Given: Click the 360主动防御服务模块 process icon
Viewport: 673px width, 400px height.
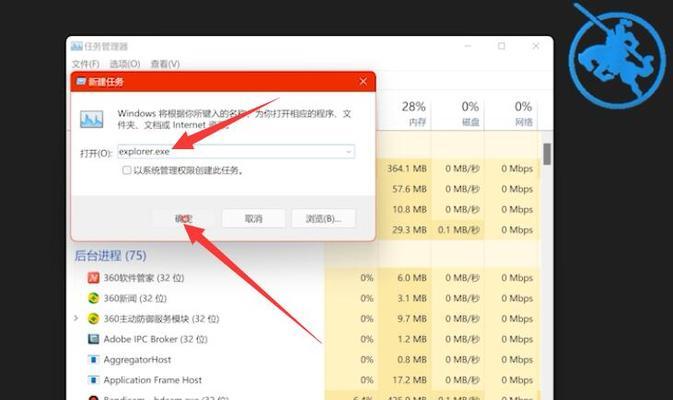Looking at the screenshot, I should click(93, 318).
